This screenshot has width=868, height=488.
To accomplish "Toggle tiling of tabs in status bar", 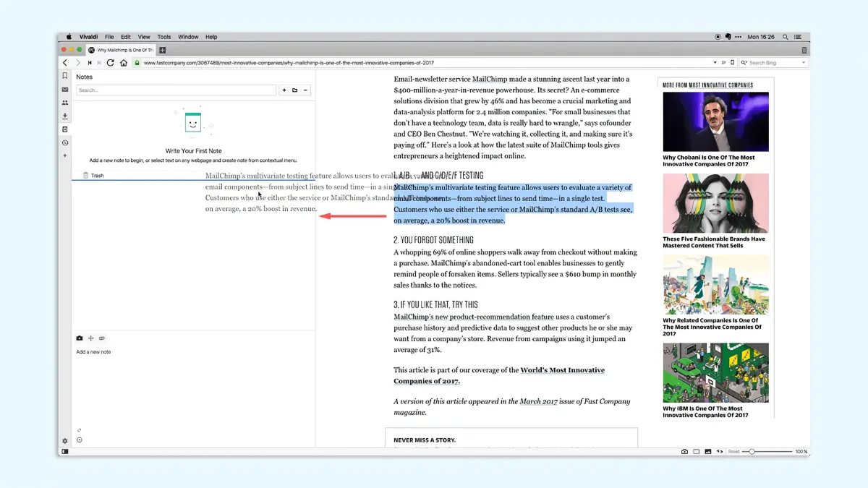I will click(697, 452).
